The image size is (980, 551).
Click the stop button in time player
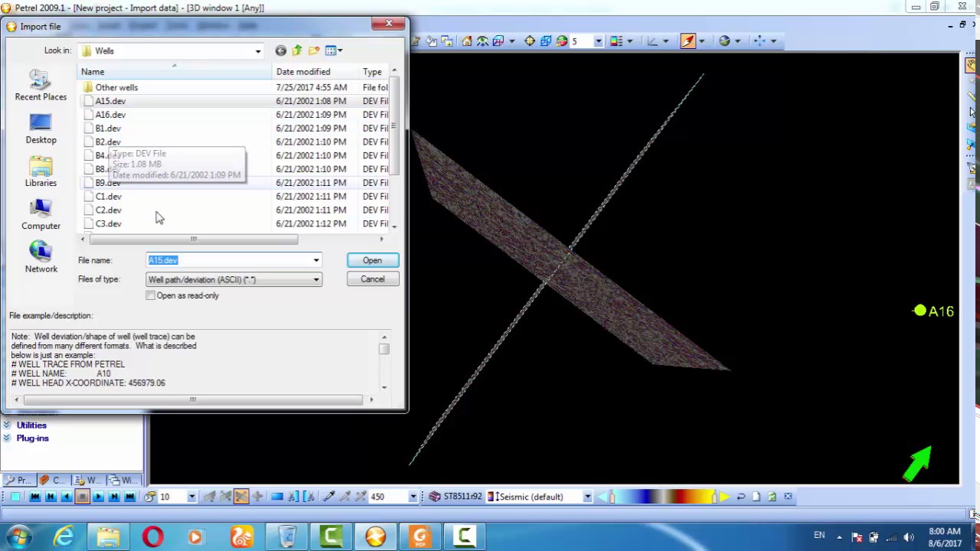[x=82, y=497]
